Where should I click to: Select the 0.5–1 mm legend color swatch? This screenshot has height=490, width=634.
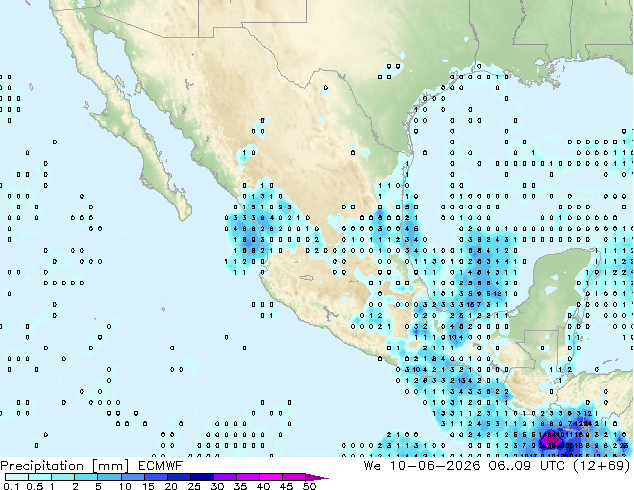click(40, 477)
